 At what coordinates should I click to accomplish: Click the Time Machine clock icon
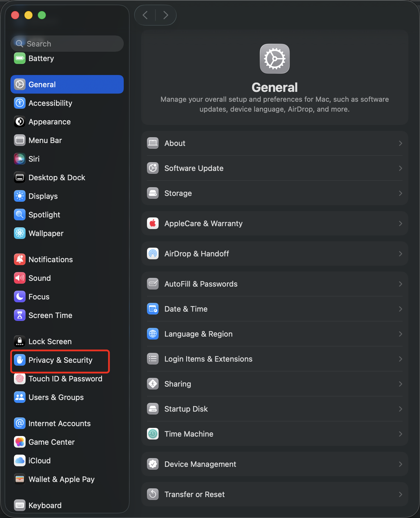coord(153,434)
